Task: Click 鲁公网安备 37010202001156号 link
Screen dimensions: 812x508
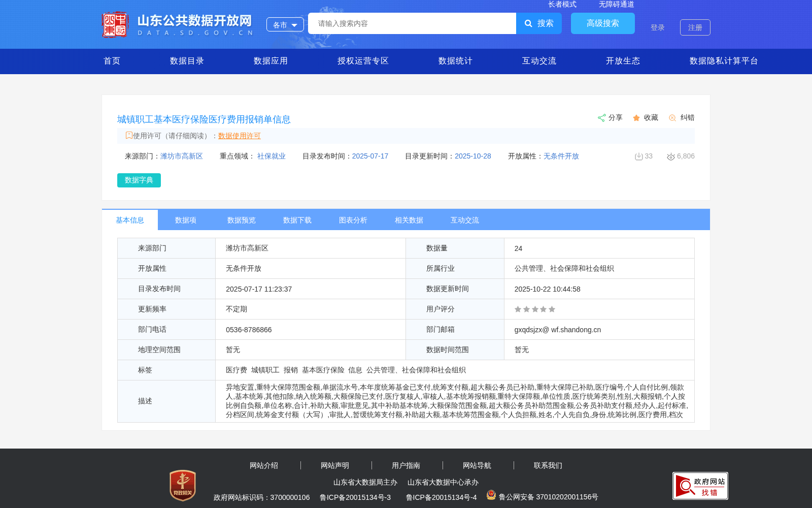Action: 549,497
